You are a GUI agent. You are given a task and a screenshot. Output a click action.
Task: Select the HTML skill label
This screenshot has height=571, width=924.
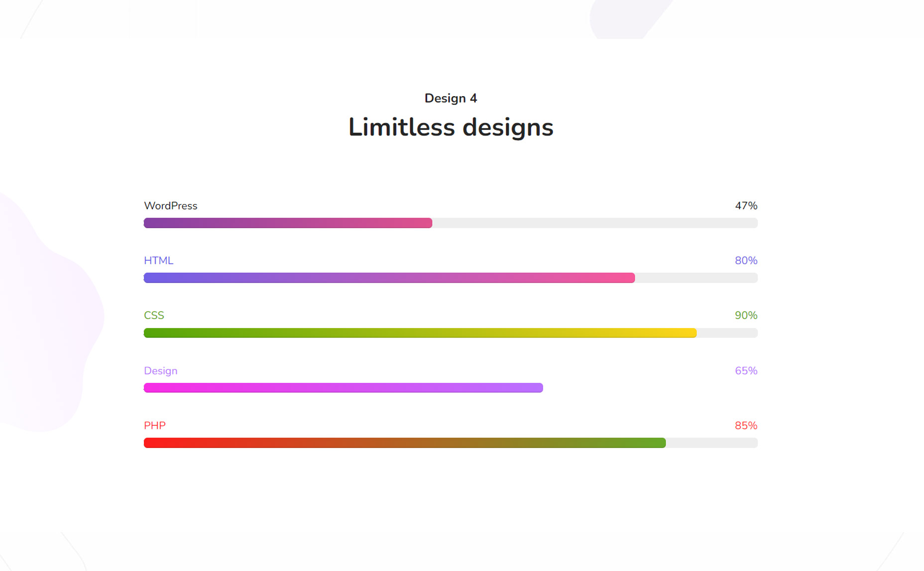159,260
